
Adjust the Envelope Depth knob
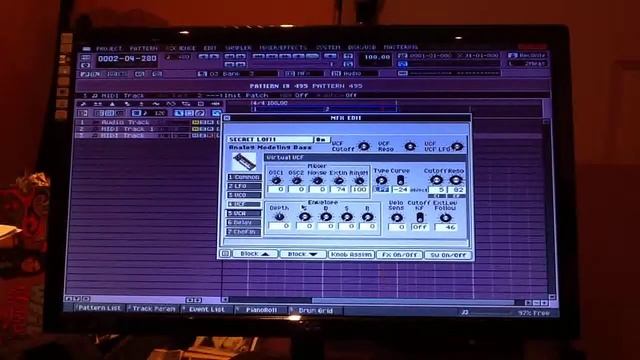pyautogui.click(x=279, y=217)
